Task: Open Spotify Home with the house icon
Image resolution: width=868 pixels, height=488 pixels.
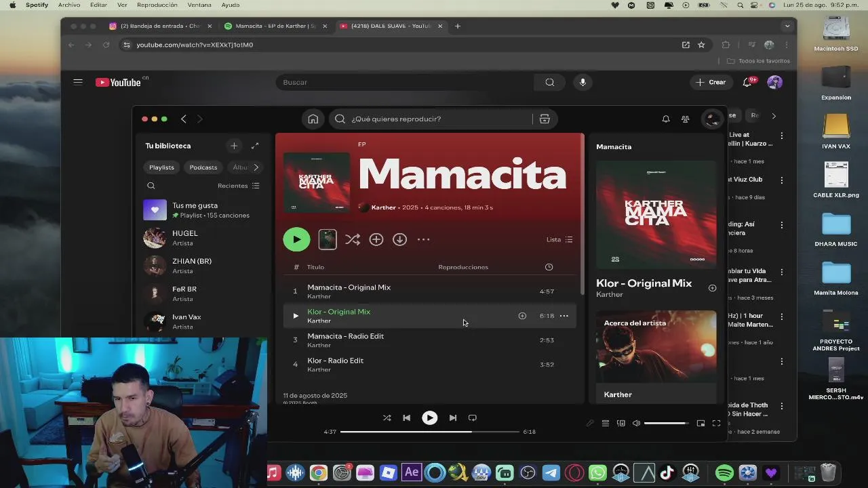Action: pyautogui.click(x=313, y=119)
